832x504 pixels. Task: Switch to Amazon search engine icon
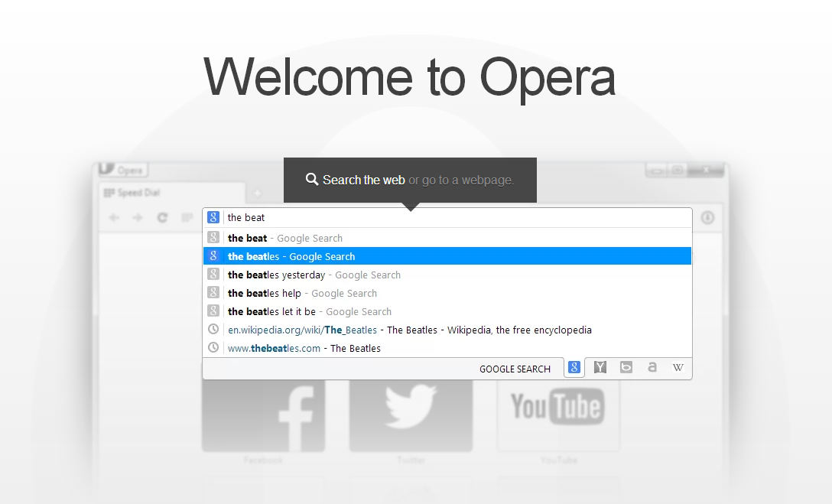[652, 367]
